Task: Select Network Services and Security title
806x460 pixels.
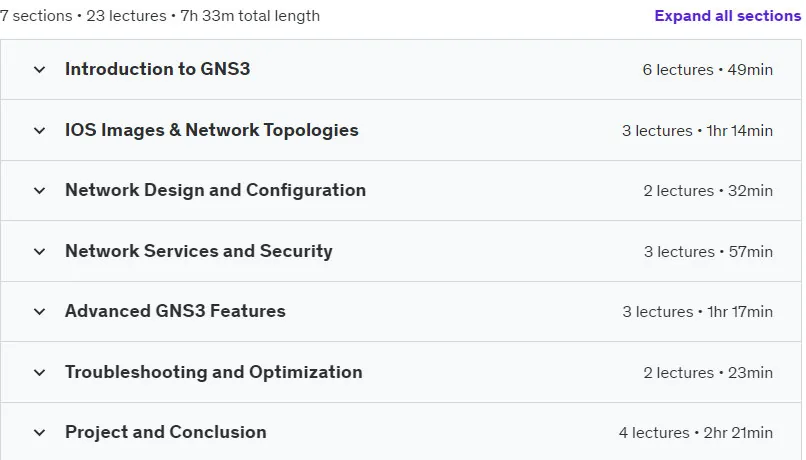Action: (x=198, y=251)
